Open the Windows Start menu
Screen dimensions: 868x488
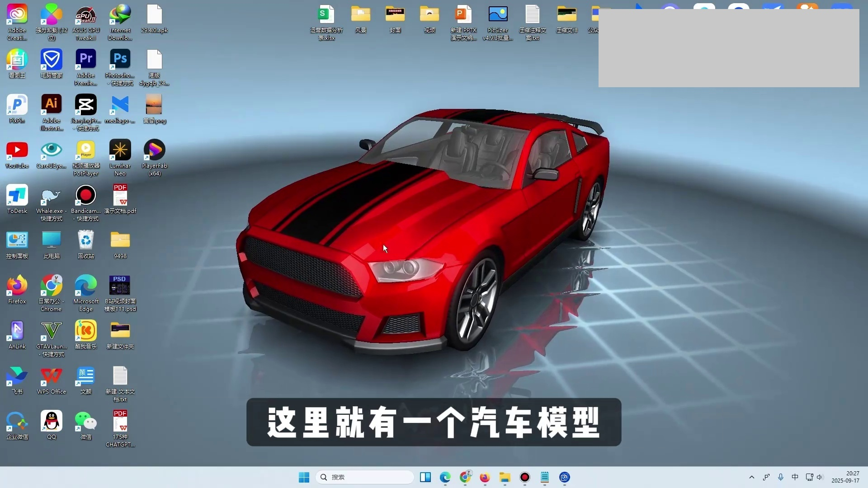[304, 477]
